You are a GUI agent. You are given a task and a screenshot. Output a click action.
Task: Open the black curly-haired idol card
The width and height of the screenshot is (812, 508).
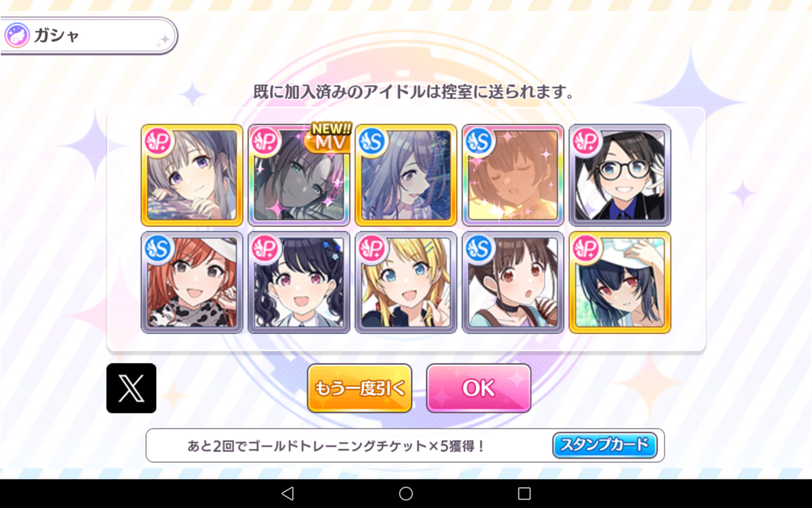tap(299, 282)
